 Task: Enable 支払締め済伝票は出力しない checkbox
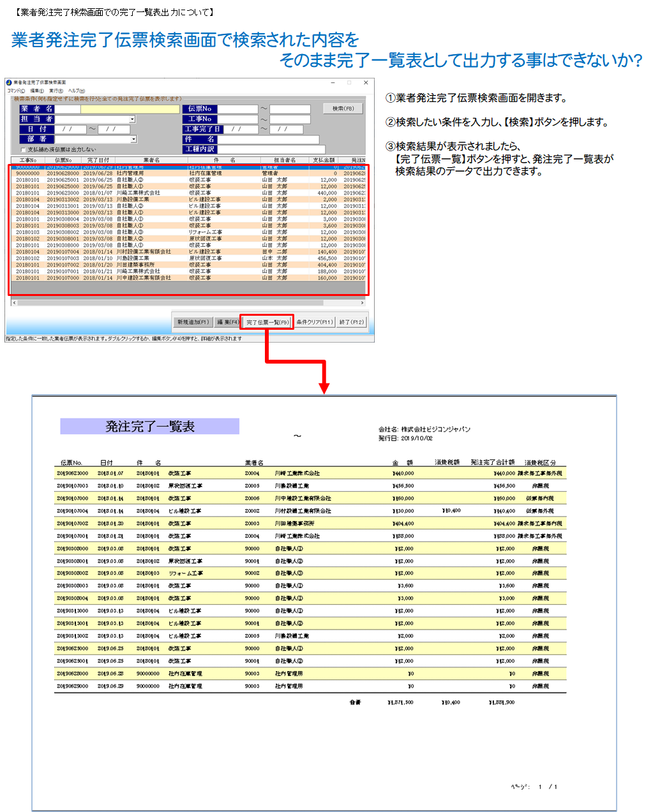click(x=24, y=149)
